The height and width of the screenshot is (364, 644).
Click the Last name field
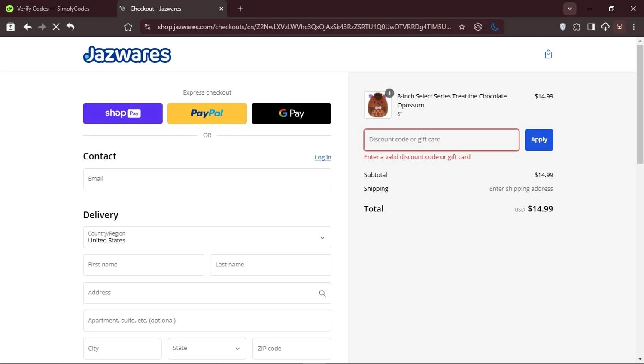pos(270,265)
